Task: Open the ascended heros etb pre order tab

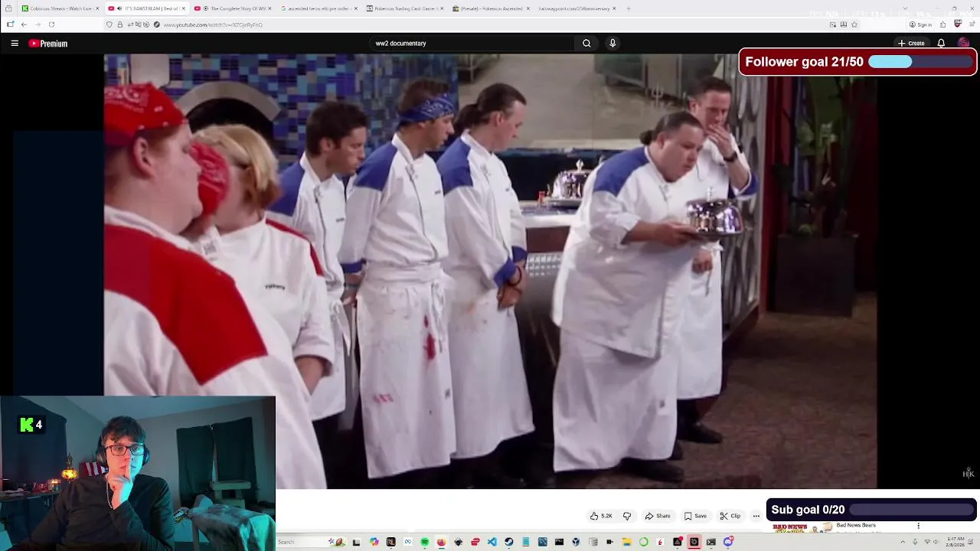Action: coord(316,8)
